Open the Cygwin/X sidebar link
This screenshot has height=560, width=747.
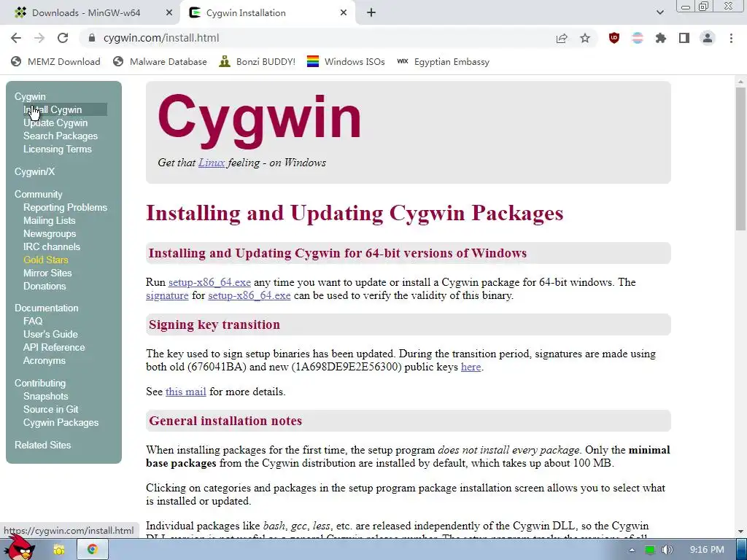tap(34, 171)
